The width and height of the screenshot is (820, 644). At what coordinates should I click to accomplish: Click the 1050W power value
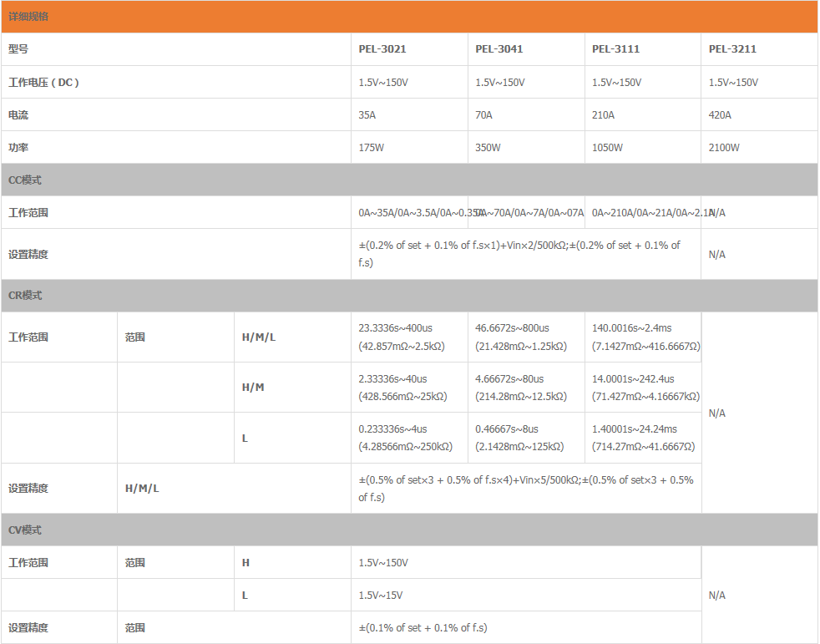[x=607, y=148]
